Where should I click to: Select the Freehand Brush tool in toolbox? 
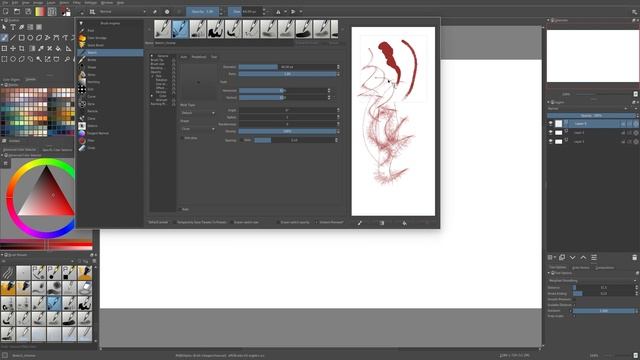point(4,38)
